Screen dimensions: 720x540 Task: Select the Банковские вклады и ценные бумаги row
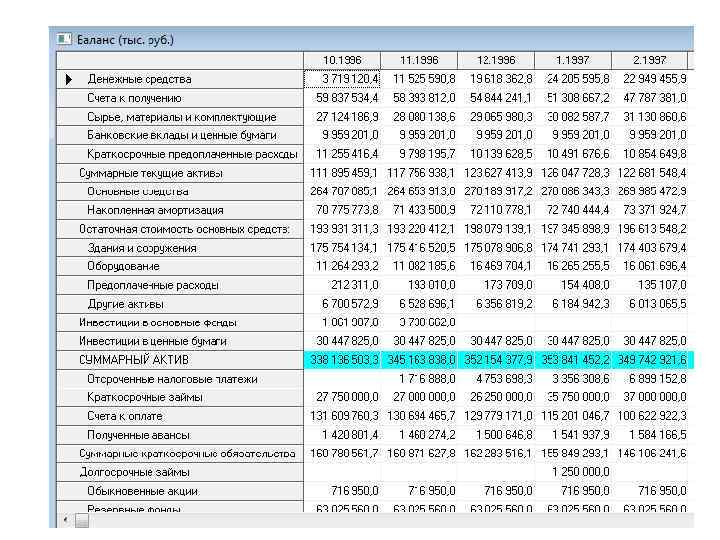180,135
